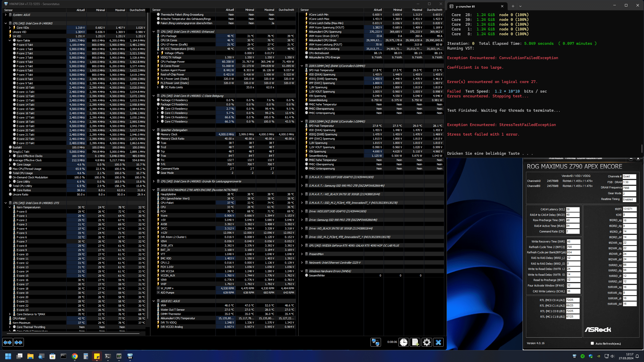Click the Maximal column header
644x362 pixels.
click(x=120, y=10)
